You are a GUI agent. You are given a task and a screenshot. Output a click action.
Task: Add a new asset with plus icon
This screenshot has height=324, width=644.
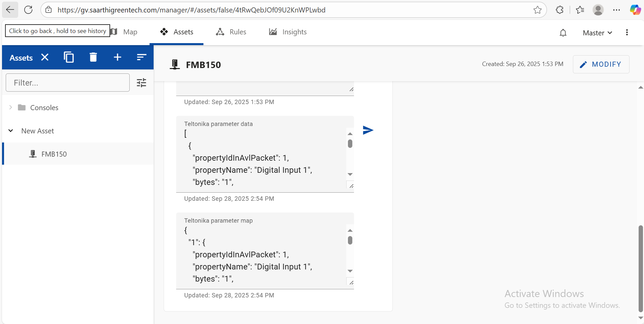point(117,57)
